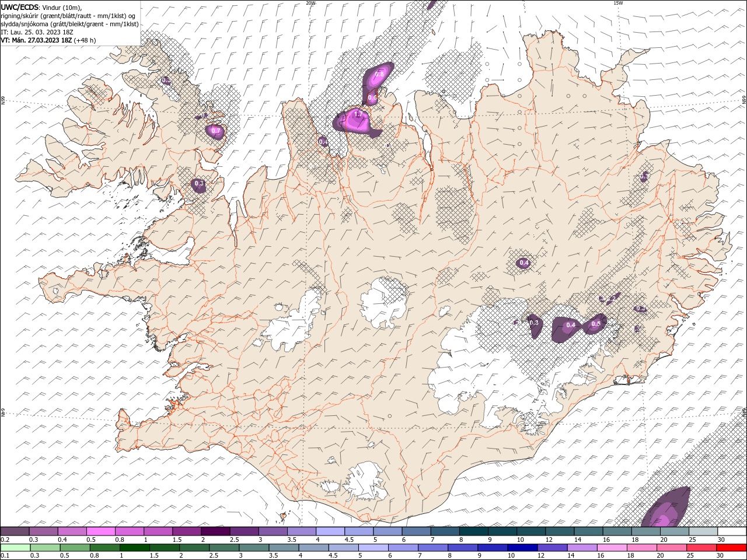Click the light lavender swatch labeled 4 in snow legend
747x560 pixels.
coord(330,531)
